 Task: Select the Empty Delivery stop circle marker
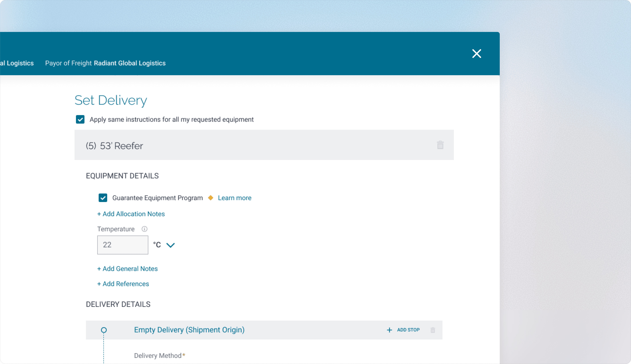(104, 330)
